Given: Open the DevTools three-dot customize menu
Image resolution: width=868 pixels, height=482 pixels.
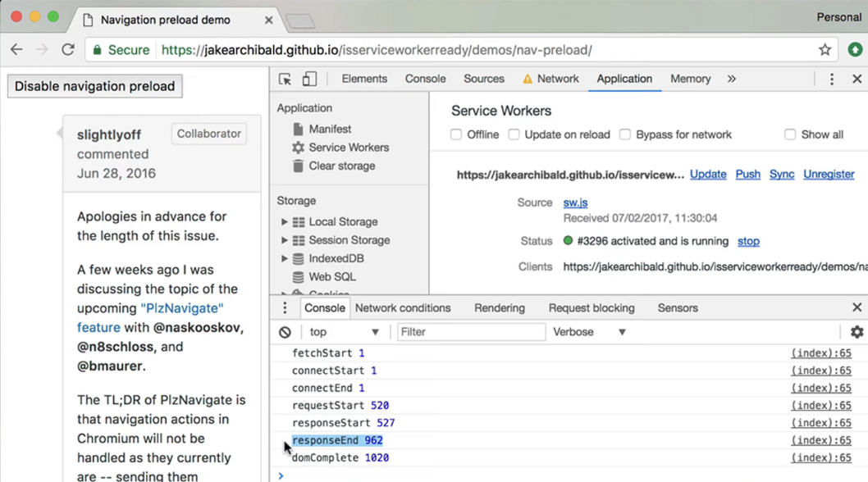Looking at the screenshot, I should click(x=831, y=80).
